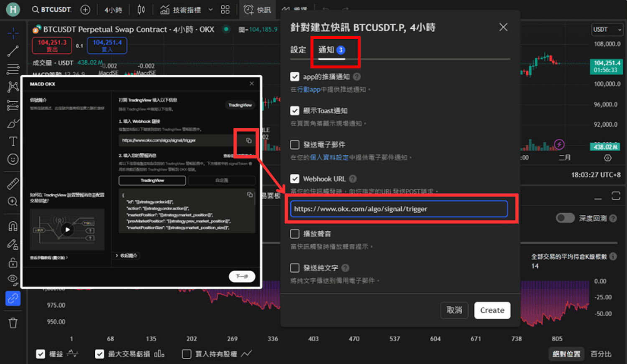Uncheck the show Toast notification checkbox

tap(295, 111)
